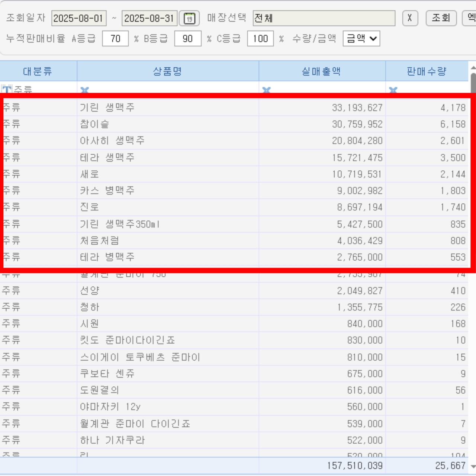Click the quantity value 808
The width and height of the screenshot is (476, 476).
458,241
